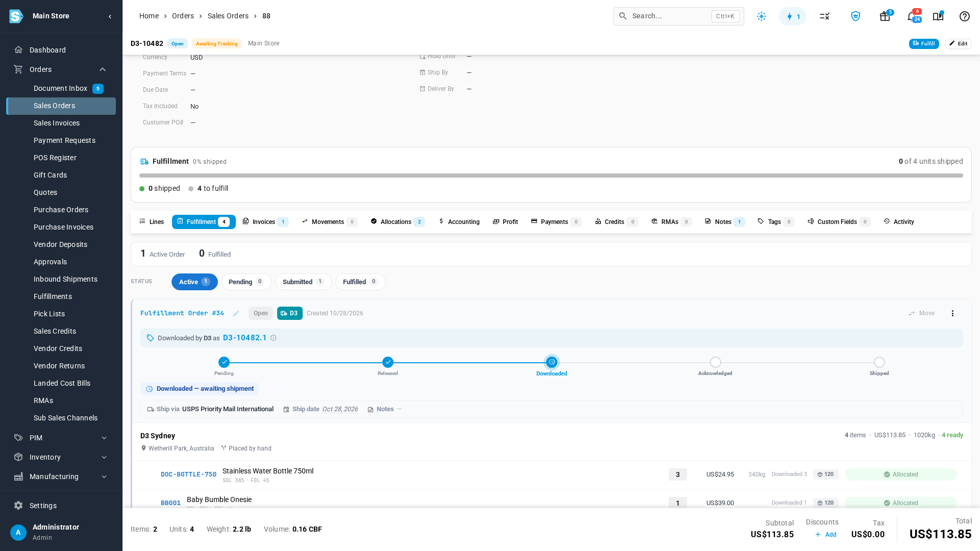Click the Shipped step circle
Viewport: 980px width, 551px height.
879,362
